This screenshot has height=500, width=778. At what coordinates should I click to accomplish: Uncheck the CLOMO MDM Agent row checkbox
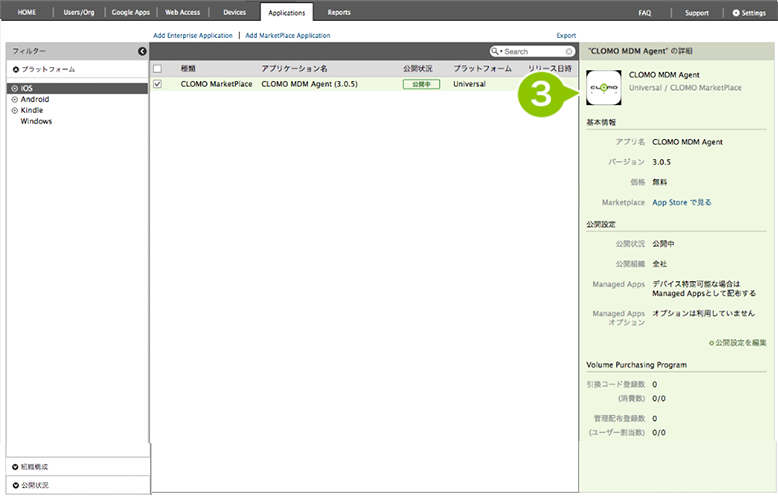(x=157, y=84)
